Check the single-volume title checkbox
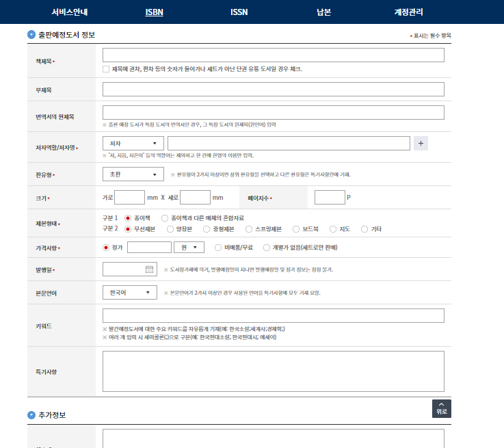The image size is (504, 448). point(106,69)
